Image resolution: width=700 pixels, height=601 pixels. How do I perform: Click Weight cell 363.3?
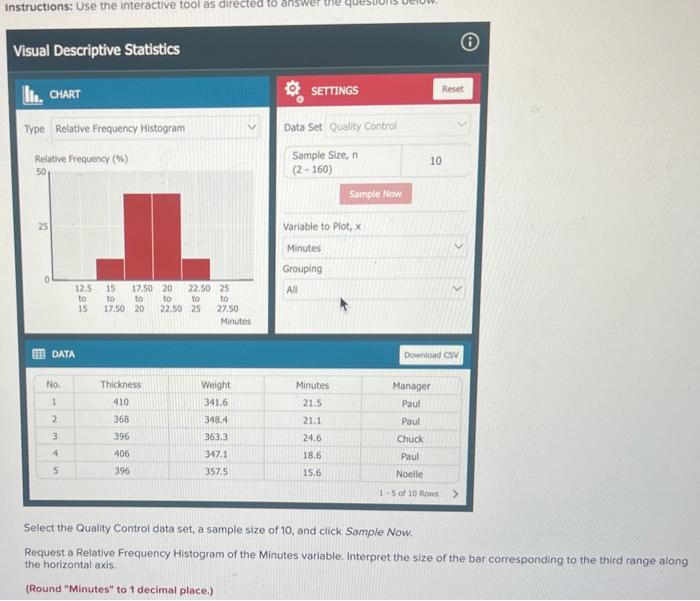(x=216, y=437)
